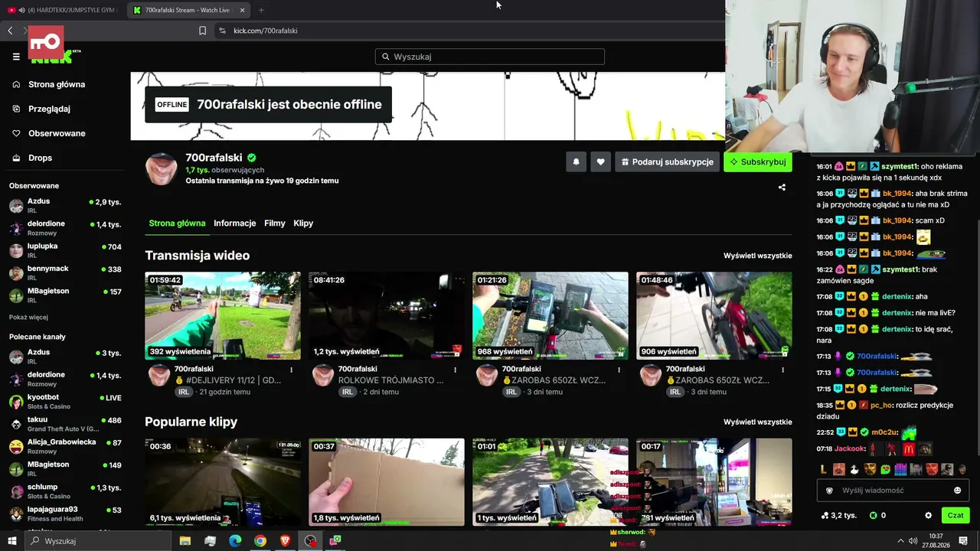This screenshot has width=980, height=551.
Task: Play the 01:01 popular clip
Action: pyautogui.click(x=550, y=482)
